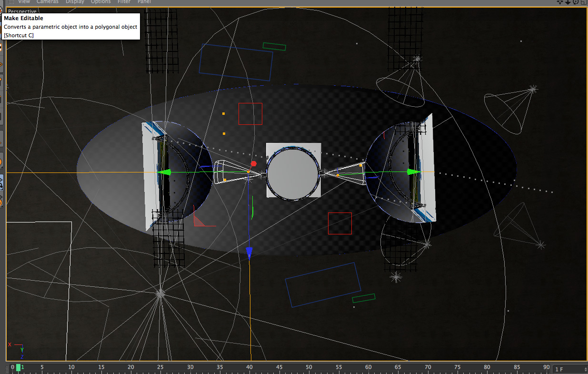Click frame 50 on the timeline ruler

(x=309, y=367)
